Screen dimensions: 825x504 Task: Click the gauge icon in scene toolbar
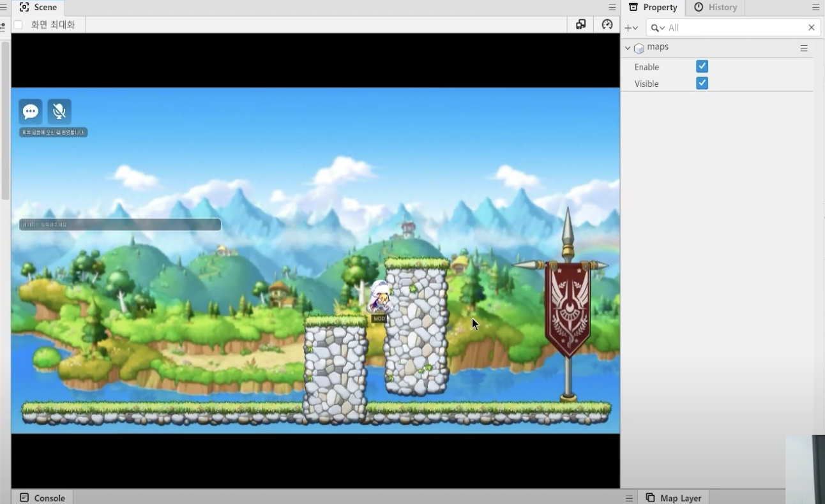point(607,24)
